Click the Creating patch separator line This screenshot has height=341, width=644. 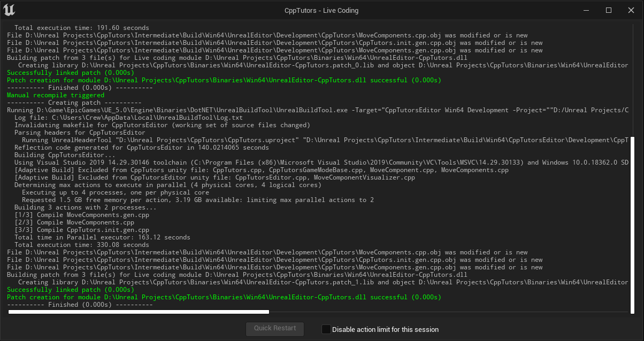coord(74,103)
